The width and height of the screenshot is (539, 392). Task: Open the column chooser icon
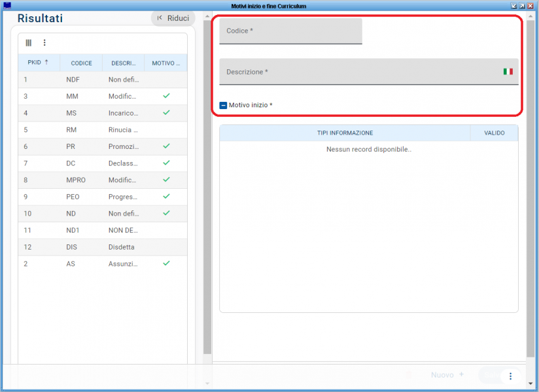[29, 42]
